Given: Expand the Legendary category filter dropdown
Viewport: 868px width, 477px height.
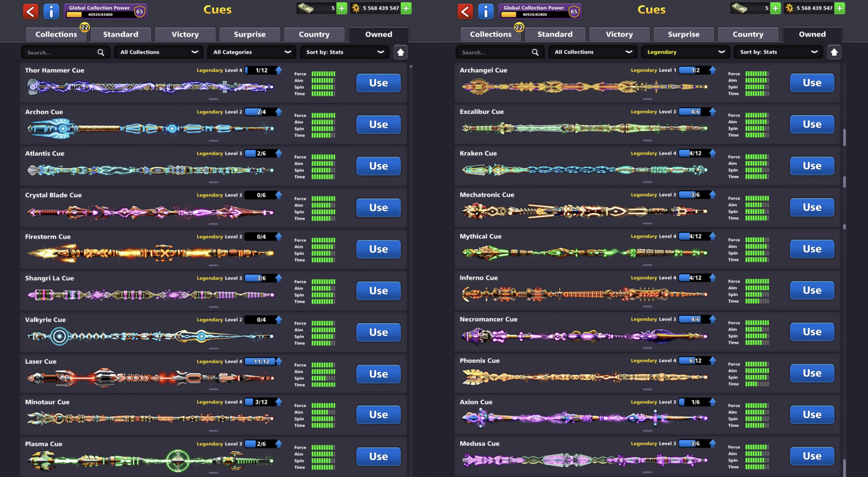Looking at the screenshot, I should click(x=685, y=52).
